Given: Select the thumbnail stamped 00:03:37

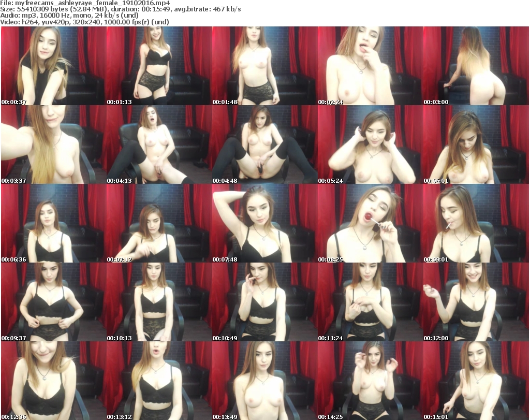Looking at the screenshot, I should (x=53, y=144).
